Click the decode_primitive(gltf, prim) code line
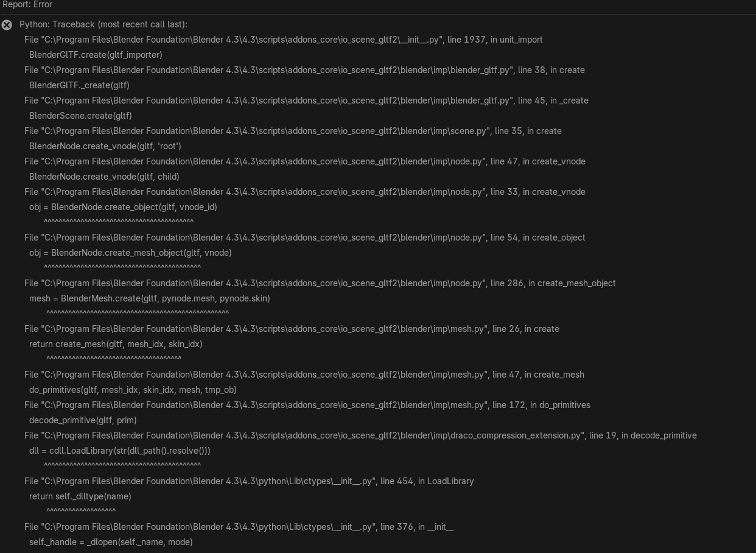 (x=83, y=420)
